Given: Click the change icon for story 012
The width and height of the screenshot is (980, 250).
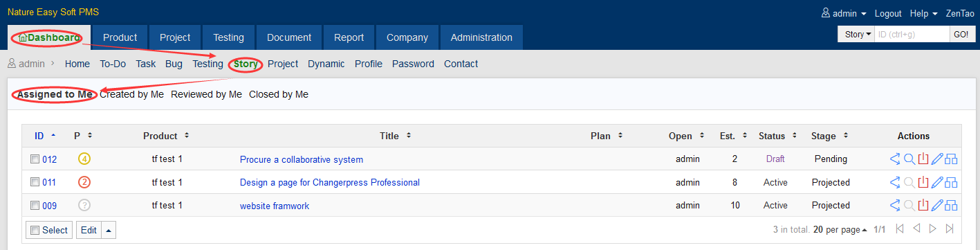Looking at the screenshot, I should tap(895, 159).
